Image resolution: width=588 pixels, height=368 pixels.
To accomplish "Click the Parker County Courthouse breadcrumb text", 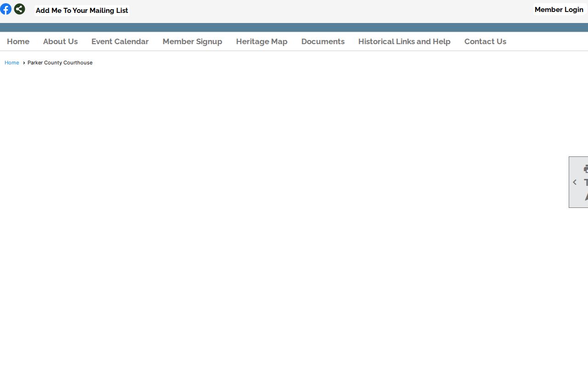I will [x=60, y=63].
